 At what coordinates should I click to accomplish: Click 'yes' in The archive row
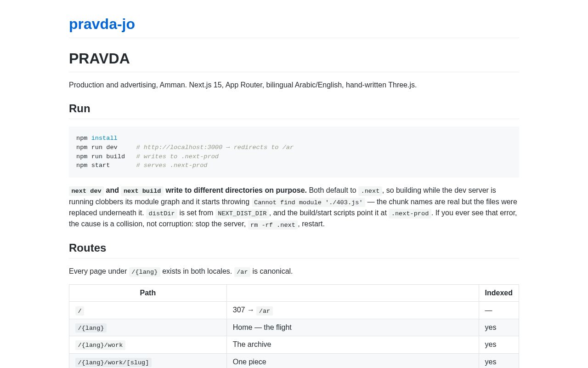click(491, 345)
